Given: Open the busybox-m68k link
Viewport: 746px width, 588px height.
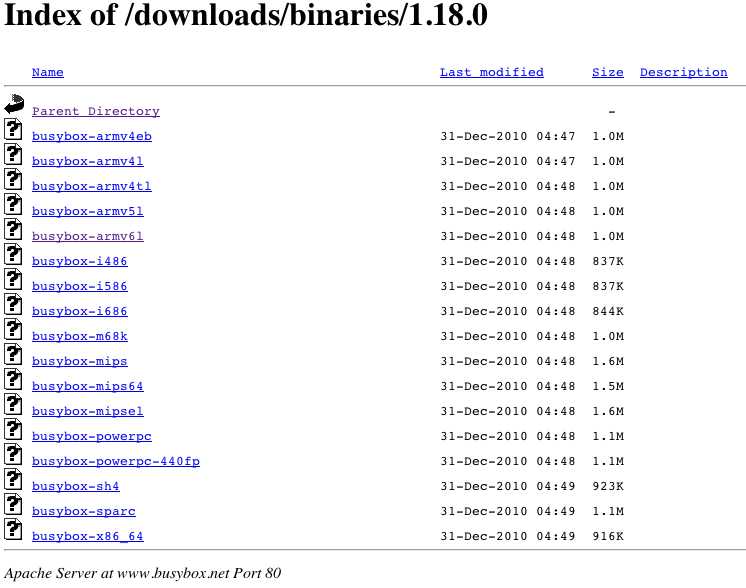Looking at the screenshot, I should pos(79,336).
